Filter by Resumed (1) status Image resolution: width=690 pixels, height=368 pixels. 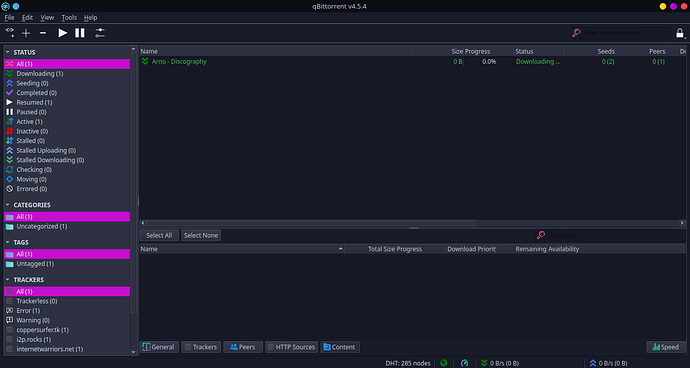pos(67,103)
